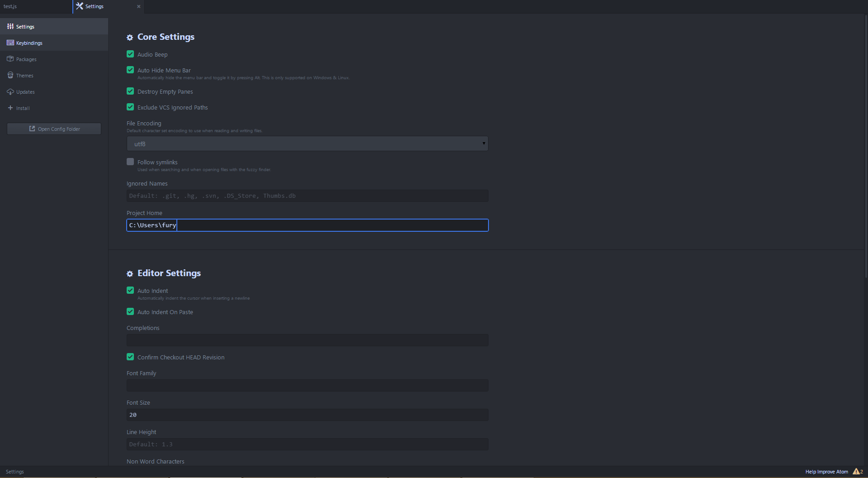Toggle Auto Indent On Paste checkbox

click(x=130, y=312)
